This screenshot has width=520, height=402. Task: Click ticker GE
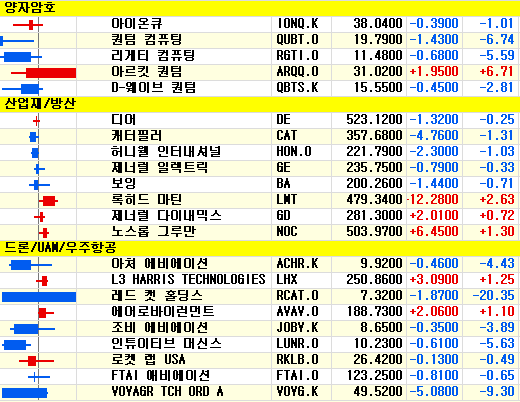coord(283,168)
